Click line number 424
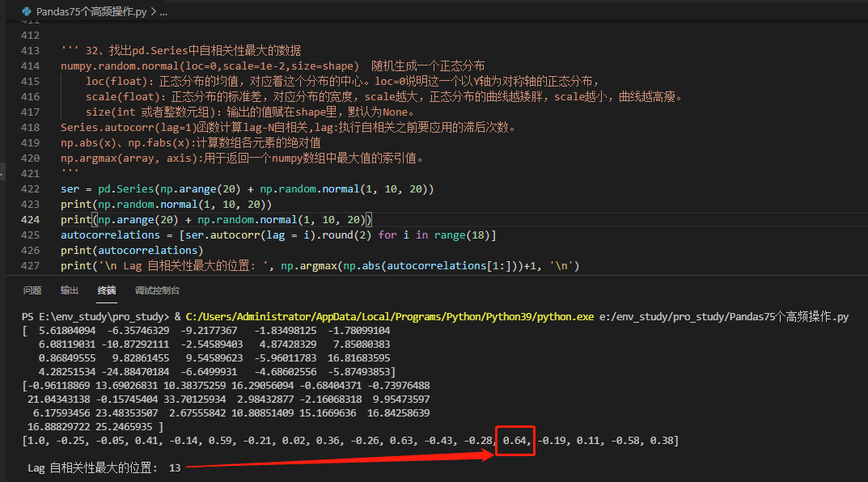 tap(30, 220)
